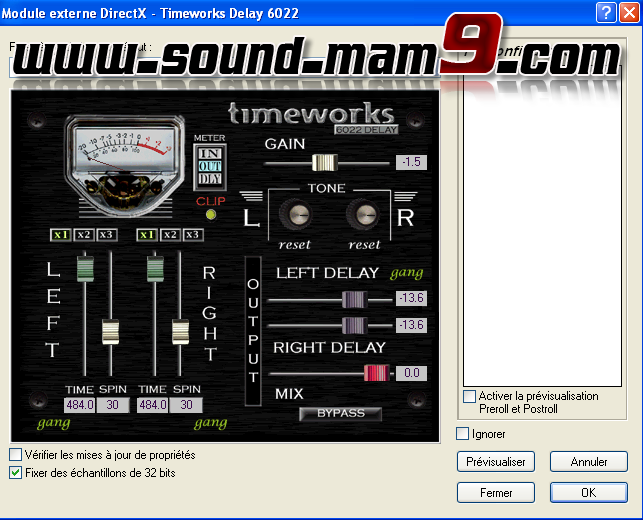Select x1 multiplier for left time
643x520 pixels.
pos(61,235)
